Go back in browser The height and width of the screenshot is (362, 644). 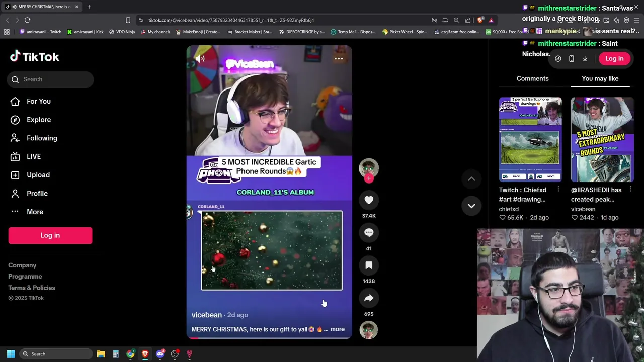coord(7,20)
